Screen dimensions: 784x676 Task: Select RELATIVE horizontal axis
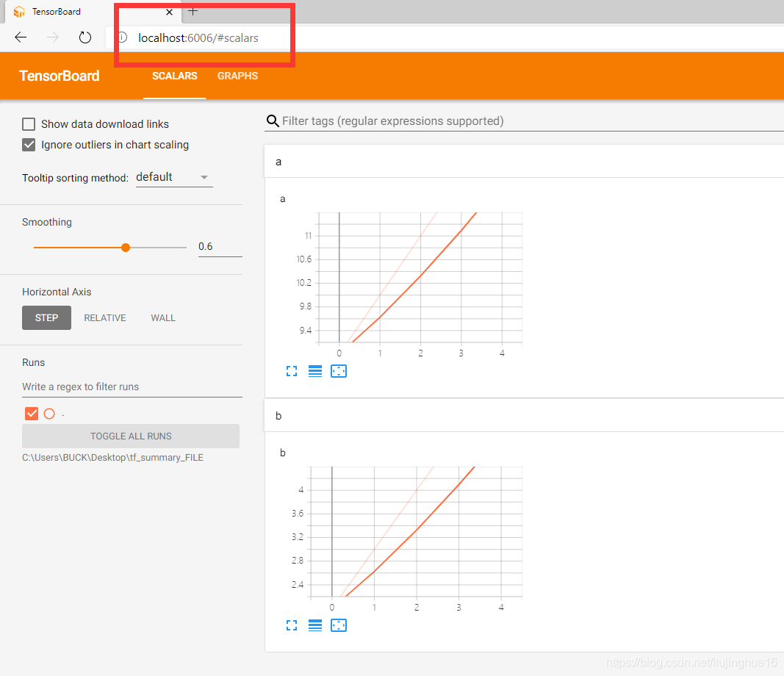pyautogui.click(x=105, y=318)
